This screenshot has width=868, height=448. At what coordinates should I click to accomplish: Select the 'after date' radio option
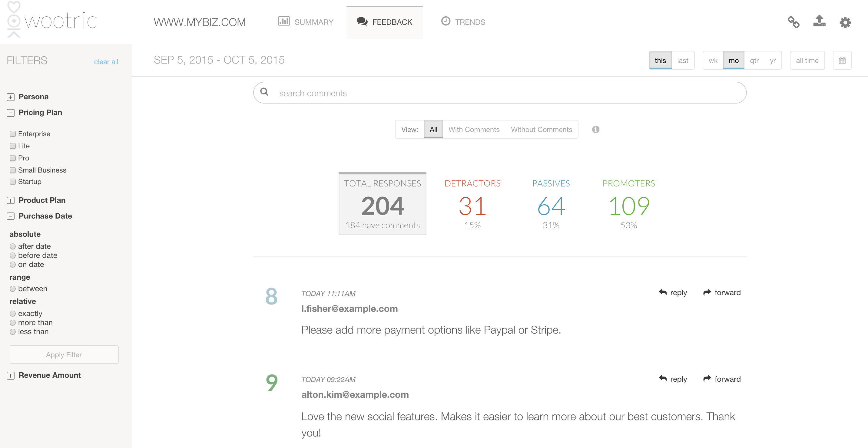pos(13,246)
